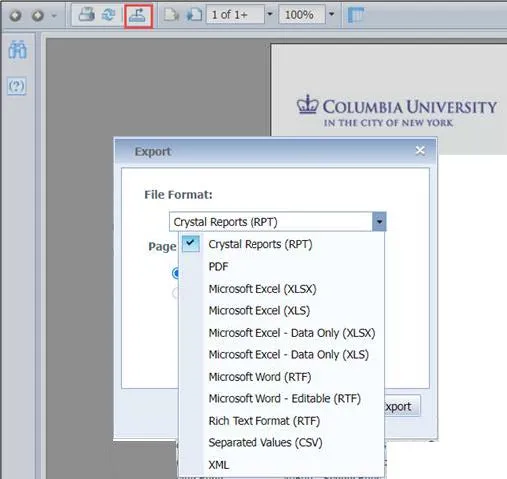Print the report with the printer icon
Viewport: 507px width, 479px height.
tap(86, 15)
